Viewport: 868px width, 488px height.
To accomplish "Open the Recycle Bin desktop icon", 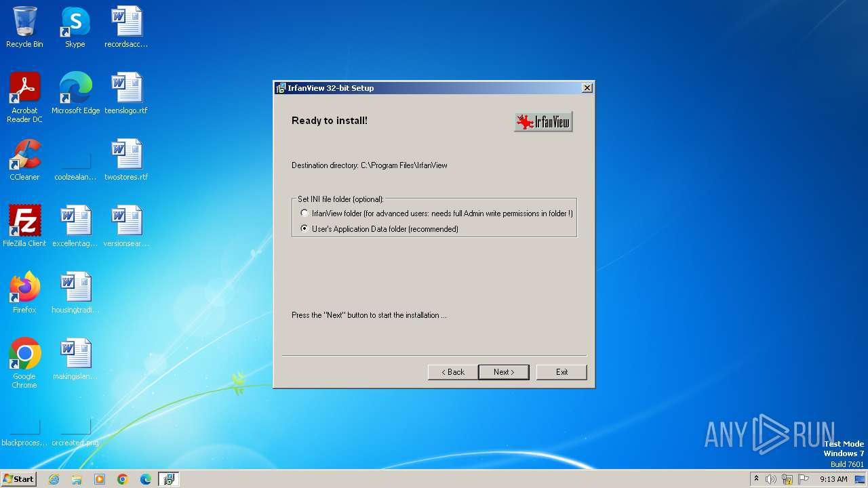I will [24, 27].
